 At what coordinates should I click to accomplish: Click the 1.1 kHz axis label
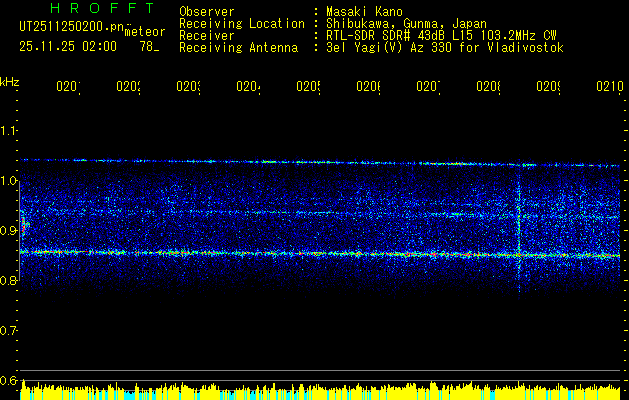coord(8,131)
